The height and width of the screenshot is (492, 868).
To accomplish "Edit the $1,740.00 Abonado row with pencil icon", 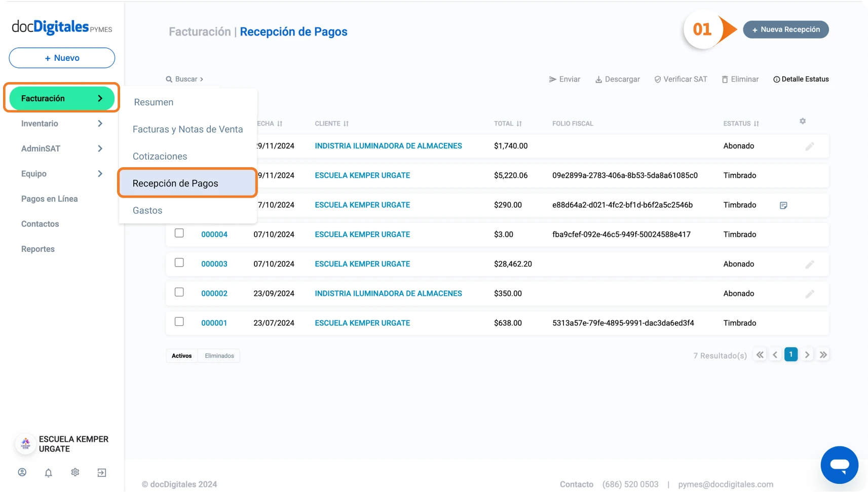I will click(x=810, y=146).
